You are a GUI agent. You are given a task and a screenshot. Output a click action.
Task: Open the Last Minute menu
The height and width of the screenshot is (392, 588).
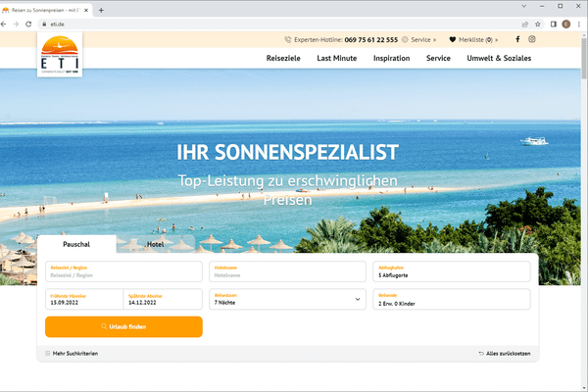tap(337, 58)
